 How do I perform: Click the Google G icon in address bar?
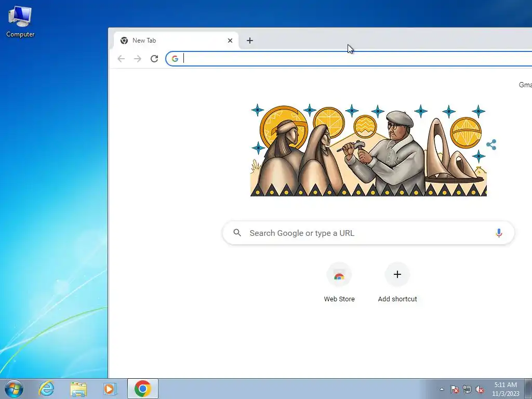[x=175, y=59]
